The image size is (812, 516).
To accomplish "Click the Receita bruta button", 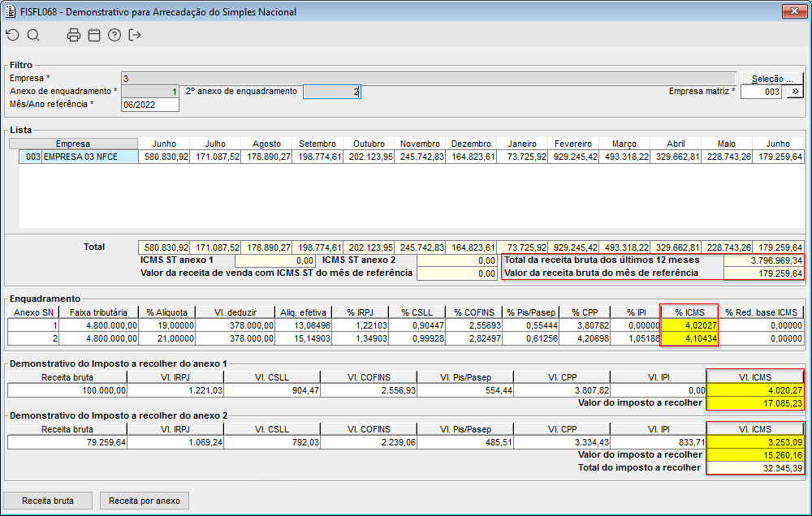I will click(x=47, y=501).
